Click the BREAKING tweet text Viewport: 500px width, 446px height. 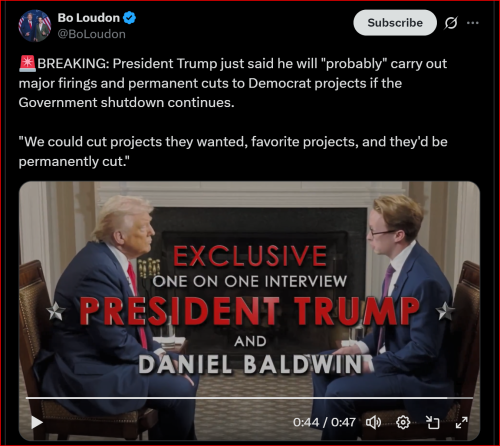(233, 83)
